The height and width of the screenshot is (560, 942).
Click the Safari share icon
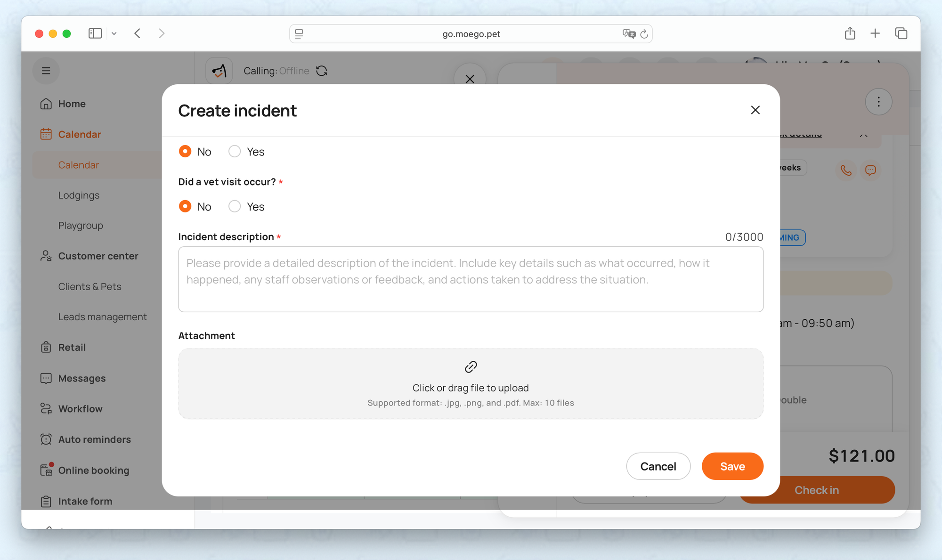(x=850, y=33)
